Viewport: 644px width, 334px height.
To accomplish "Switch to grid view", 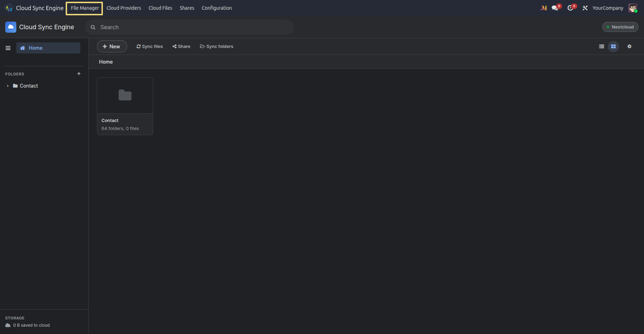I will click(x=613, y=47).
